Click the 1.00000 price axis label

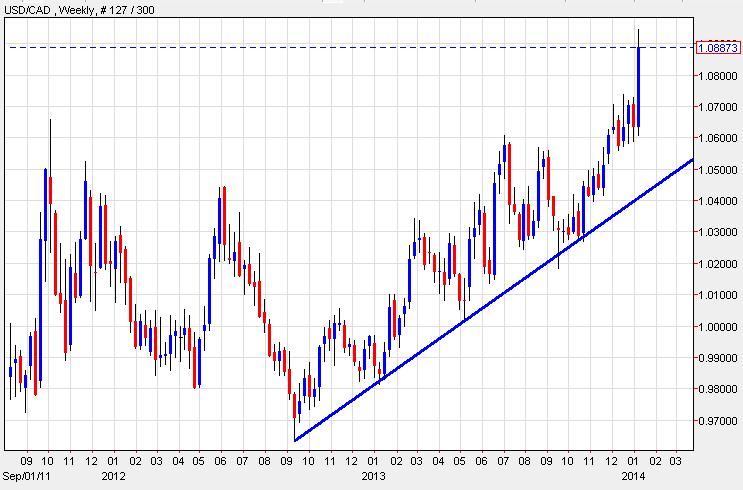pyautogui.click(x=718, y=327)
